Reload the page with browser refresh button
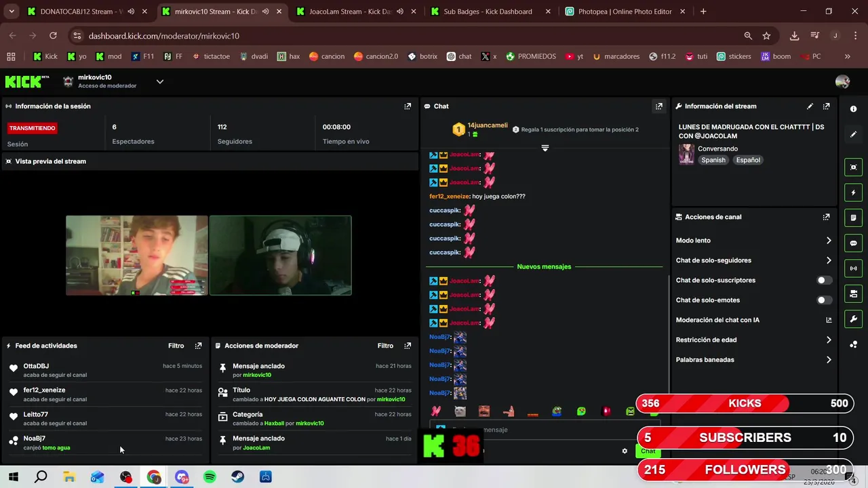Image resolution: width=868 pixels, height=488 pixels. [53, 36]
